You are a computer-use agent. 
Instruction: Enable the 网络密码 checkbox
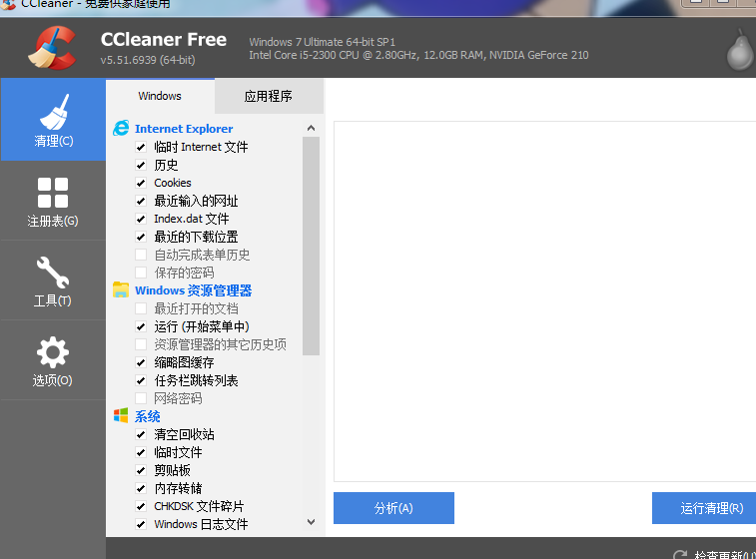(141, 398)
